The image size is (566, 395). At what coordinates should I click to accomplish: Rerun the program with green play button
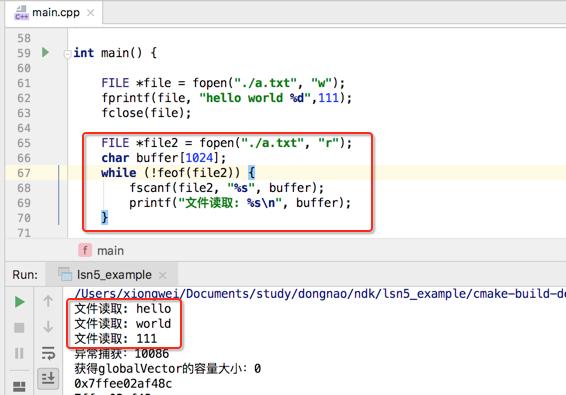click(x=19, y=302)
